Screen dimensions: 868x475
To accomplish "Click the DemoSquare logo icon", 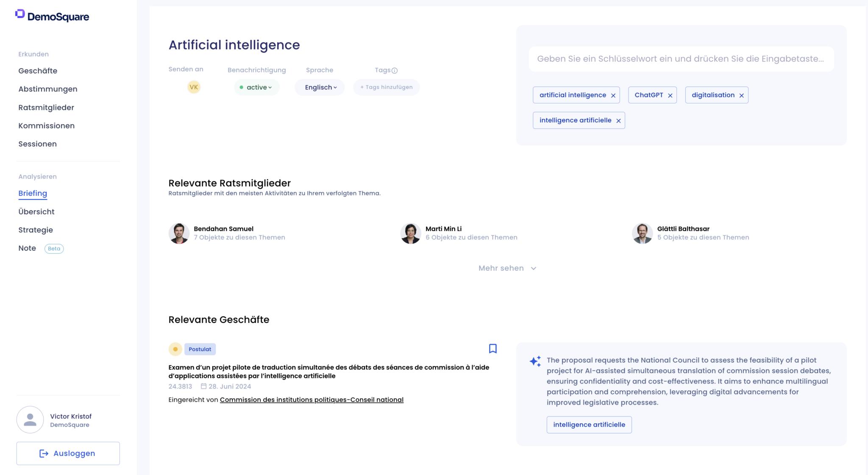I will click(x=20, y=14).
